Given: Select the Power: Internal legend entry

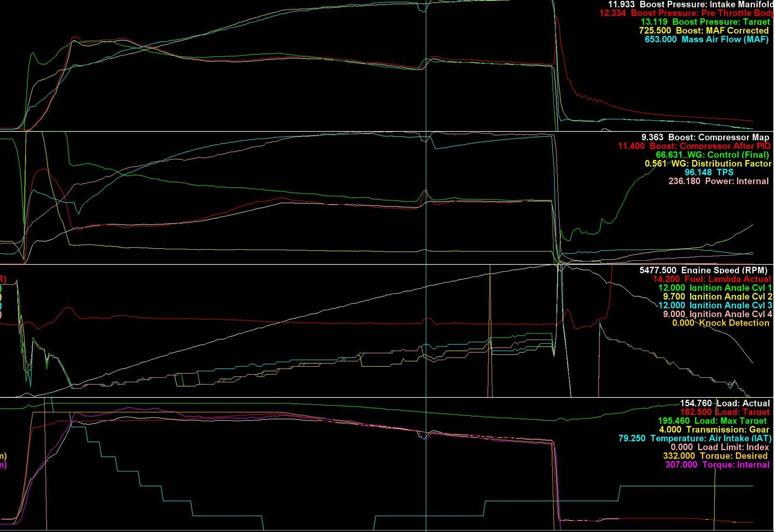Looking at the screenshot, I should (718, 181).
